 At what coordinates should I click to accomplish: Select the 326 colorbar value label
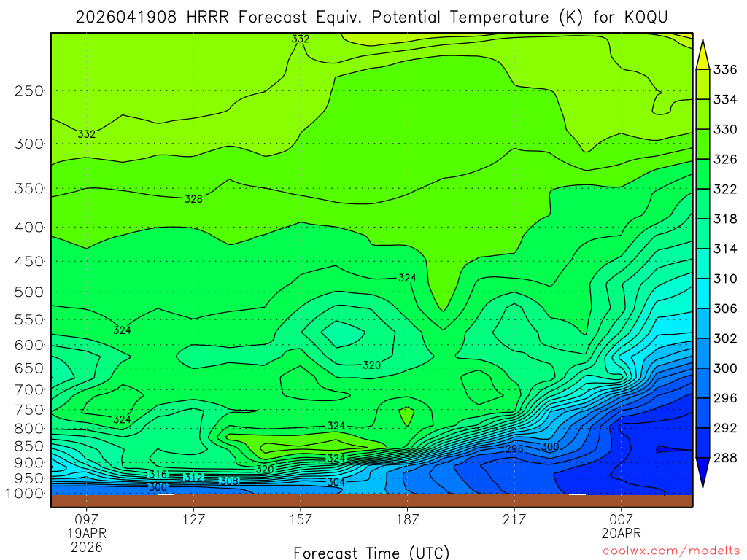tap(725, 159)
